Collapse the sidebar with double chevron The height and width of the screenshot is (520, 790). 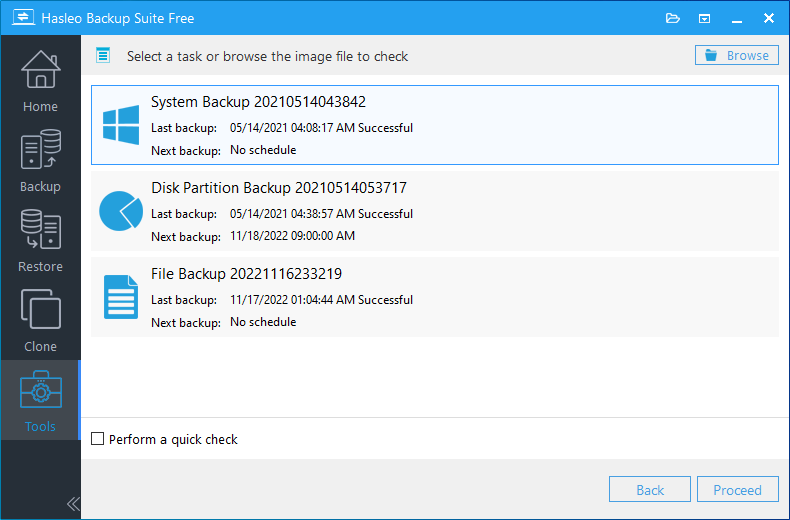73,504
